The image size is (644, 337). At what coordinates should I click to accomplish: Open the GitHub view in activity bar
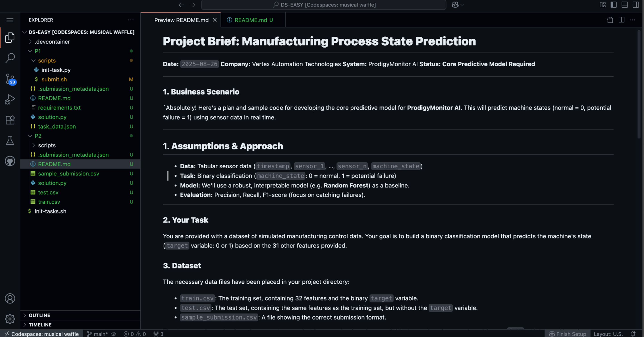(x=10, y=161)
